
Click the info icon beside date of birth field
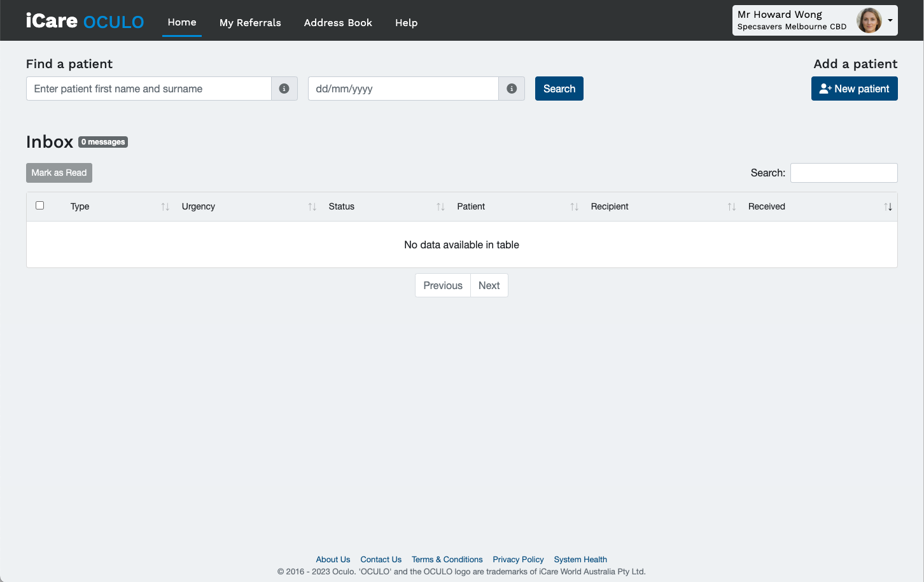click(512, 89)
